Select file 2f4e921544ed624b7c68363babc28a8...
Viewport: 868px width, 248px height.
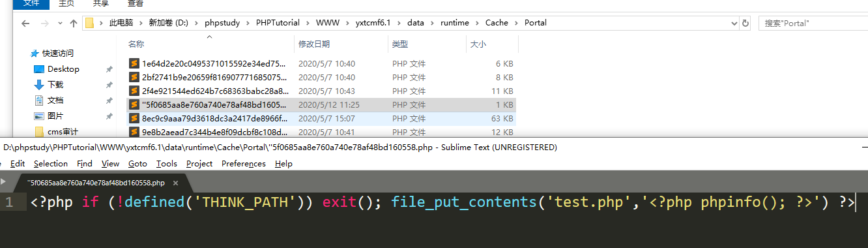tap(214, 91)
